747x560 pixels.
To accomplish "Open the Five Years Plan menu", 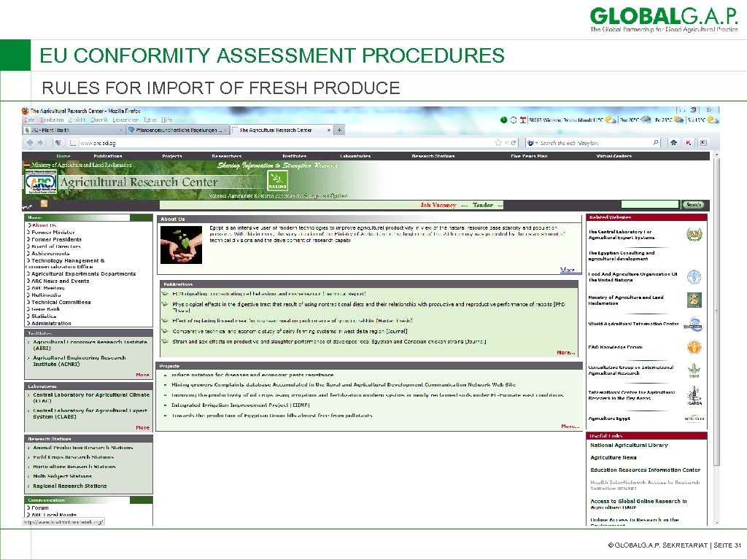I will [x=529, y=156].
